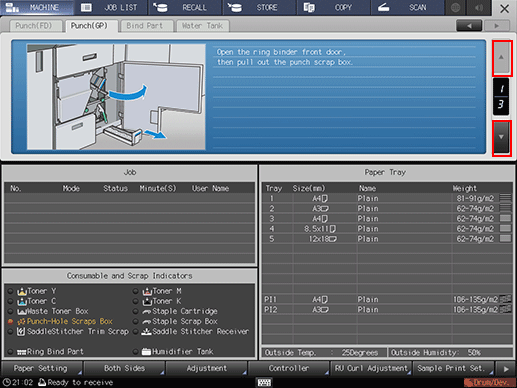Switch to the STORE tab
The image size is (517, 388).
(260, 7)
